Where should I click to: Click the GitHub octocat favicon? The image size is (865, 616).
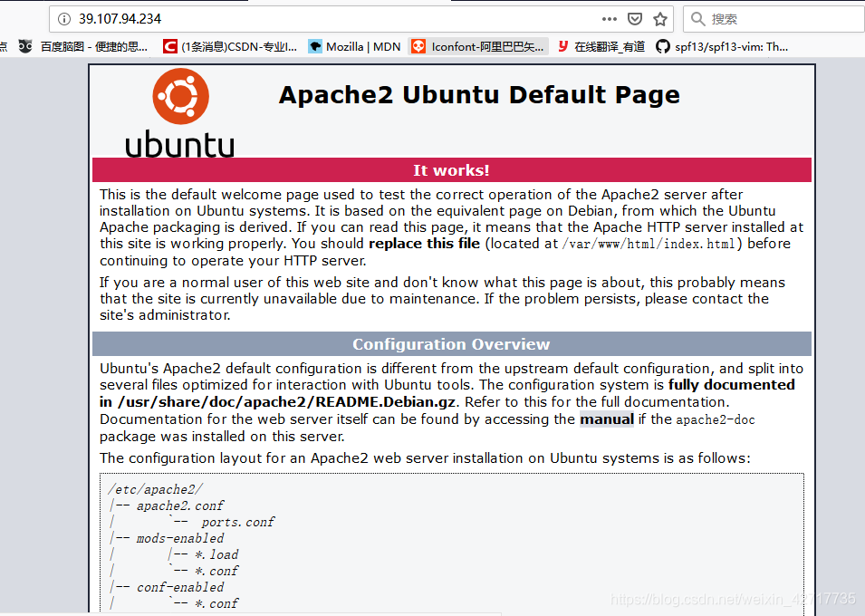(662, 47)
